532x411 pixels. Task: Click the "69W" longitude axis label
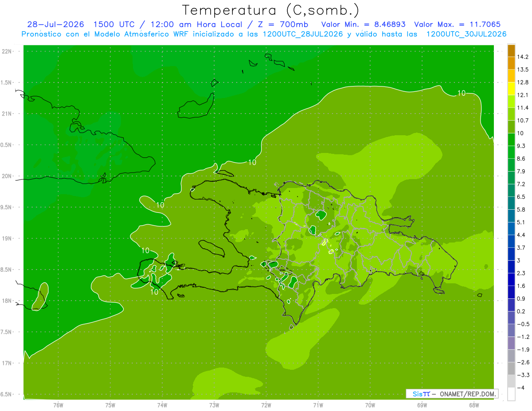pos(422,405)
